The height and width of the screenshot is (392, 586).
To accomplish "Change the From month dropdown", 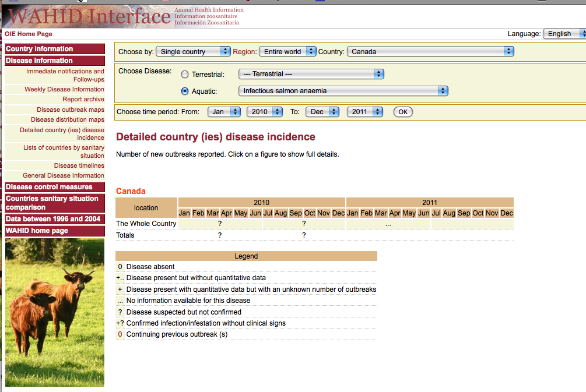I will (224, 112).
